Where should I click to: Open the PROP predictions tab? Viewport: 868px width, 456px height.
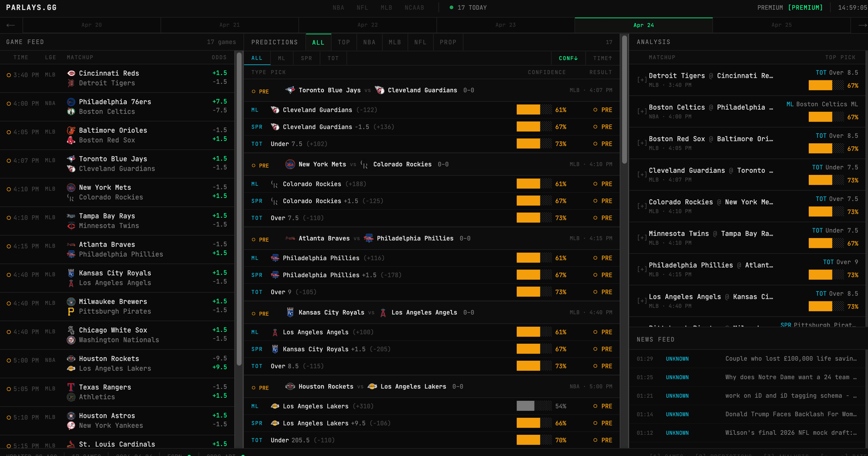pos(448,43)
